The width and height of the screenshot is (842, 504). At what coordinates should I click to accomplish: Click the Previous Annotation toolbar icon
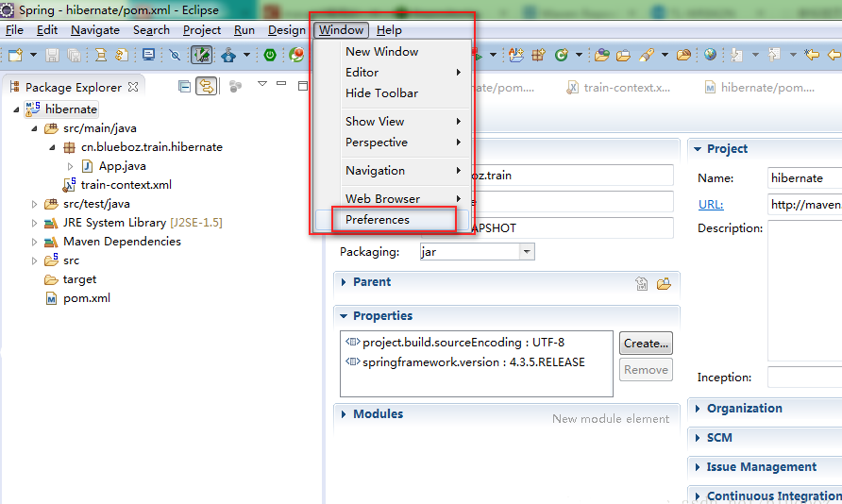coord(774,55)
